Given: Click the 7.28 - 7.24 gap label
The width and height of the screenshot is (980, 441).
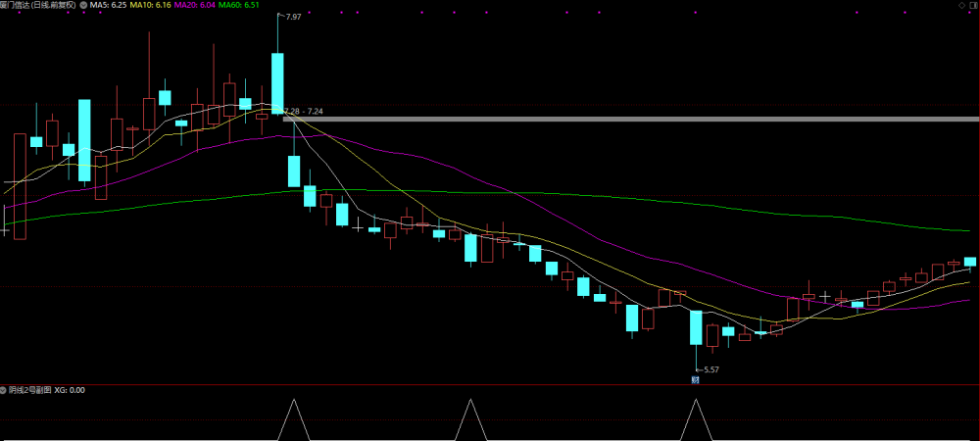Looking at the screenshot, I should click(x=304, y=111).
